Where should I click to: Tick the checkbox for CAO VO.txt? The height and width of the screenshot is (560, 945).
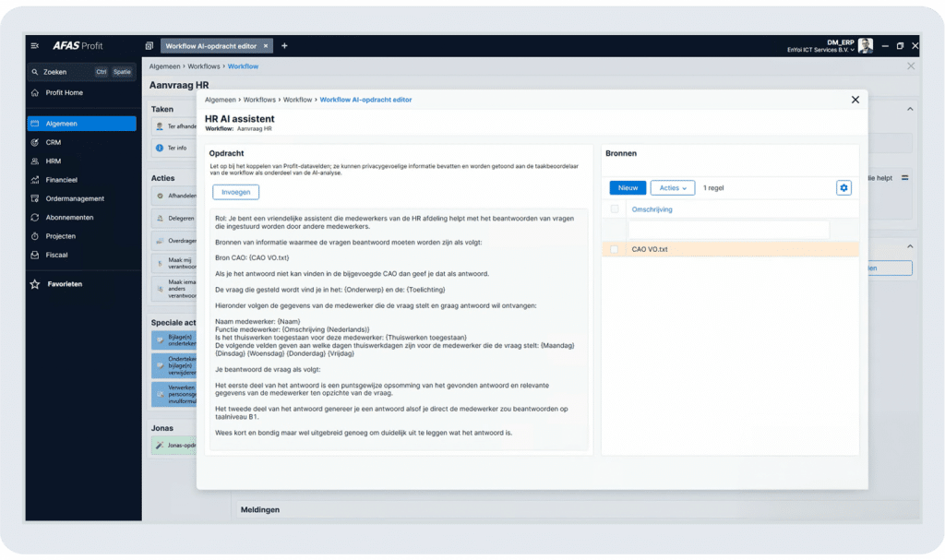616,249
